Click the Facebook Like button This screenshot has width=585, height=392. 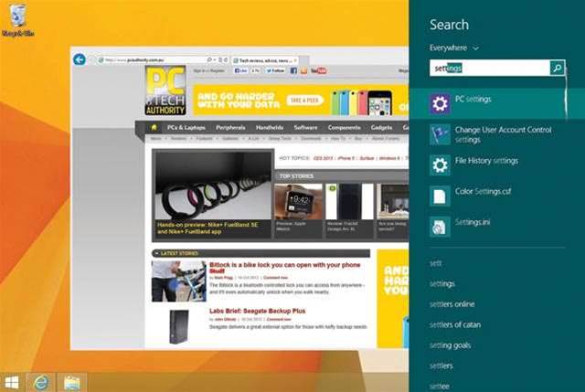pyautogui.click(x=240, y=70)
